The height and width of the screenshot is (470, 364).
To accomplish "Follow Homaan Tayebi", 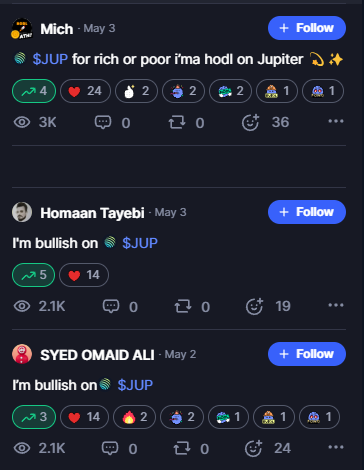I will (x=307, y=212).
